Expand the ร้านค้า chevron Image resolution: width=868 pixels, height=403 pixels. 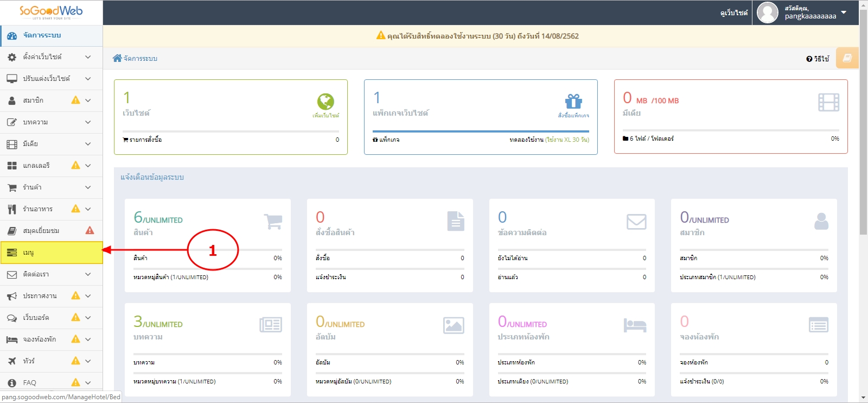pyautogui.click(x=88, y=187)
